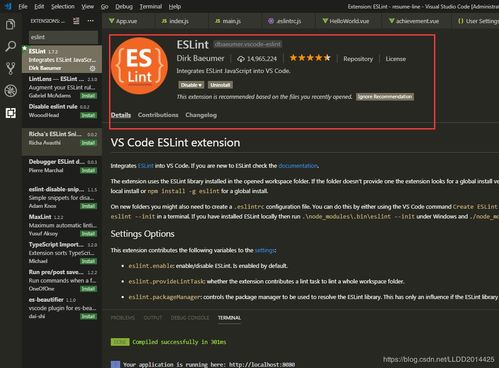The height and width of the screenshot is (368, 499).
Task: Install the LintLens extension
Action: (88, 96)
